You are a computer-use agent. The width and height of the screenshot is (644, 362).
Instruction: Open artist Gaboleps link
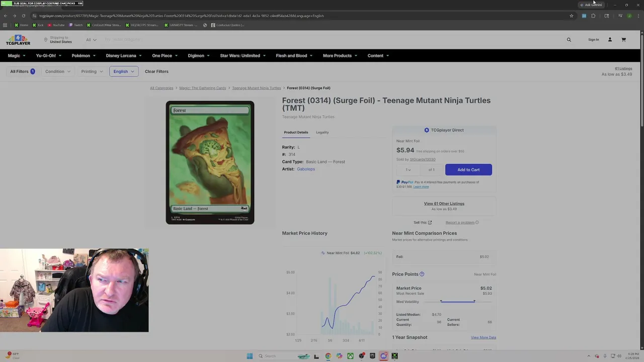tap(306, 169)
